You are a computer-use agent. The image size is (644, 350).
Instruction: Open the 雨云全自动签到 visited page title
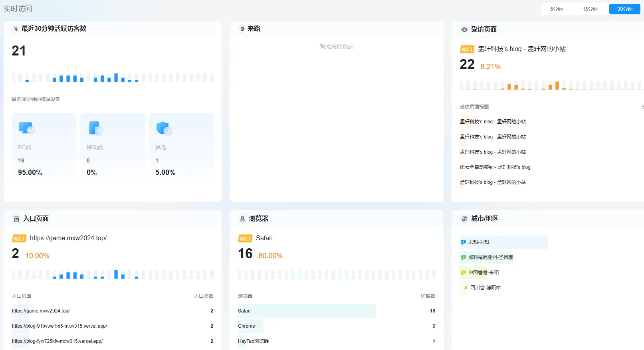(495, 167)
